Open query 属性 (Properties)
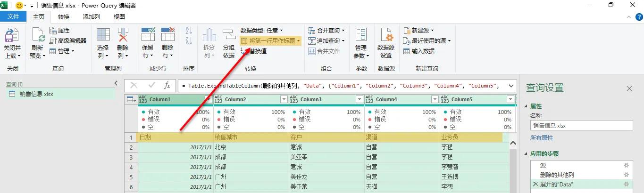Screen dimensions: 644x193 (x=59, y=31)
